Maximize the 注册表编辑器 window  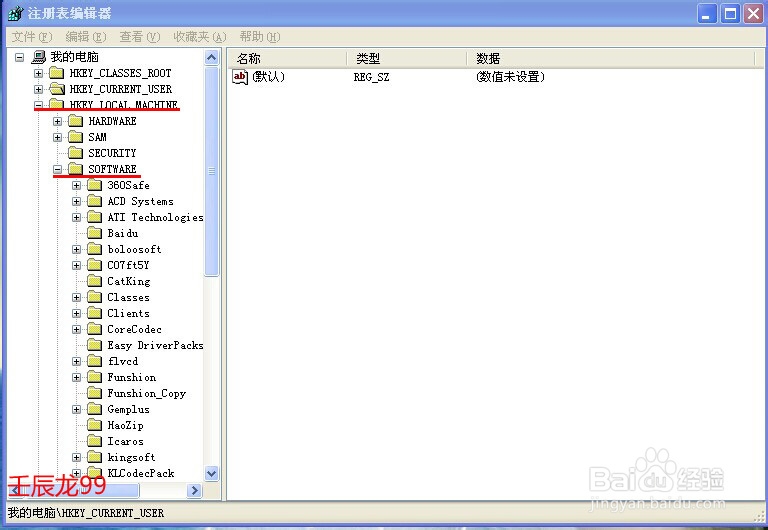pos(730,14)
